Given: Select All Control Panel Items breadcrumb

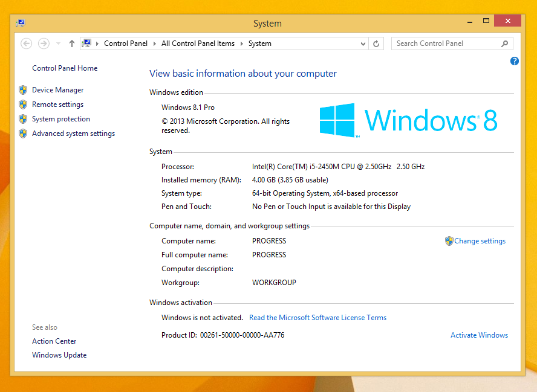Looking at the screenshot, I should [198, 43].
